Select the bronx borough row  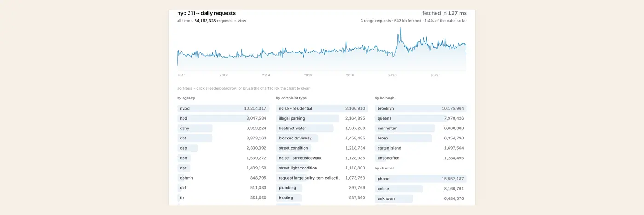point(421,138)
